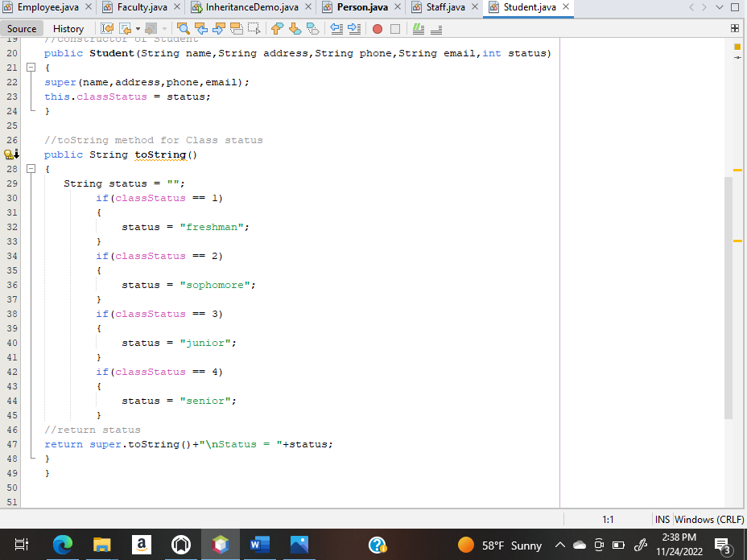The image size is (747, 560).
Task: Open the Faculty.java editor tab
Action: click(142, 7)
